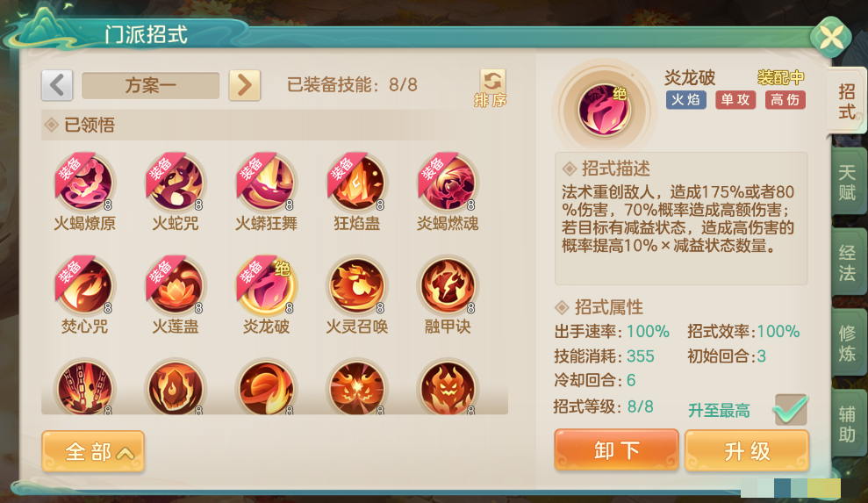This screenshot has height=503, width=868.
Task: Pick the 炎蝎燃魂 skill icon
Action: (x=448, y=183)
